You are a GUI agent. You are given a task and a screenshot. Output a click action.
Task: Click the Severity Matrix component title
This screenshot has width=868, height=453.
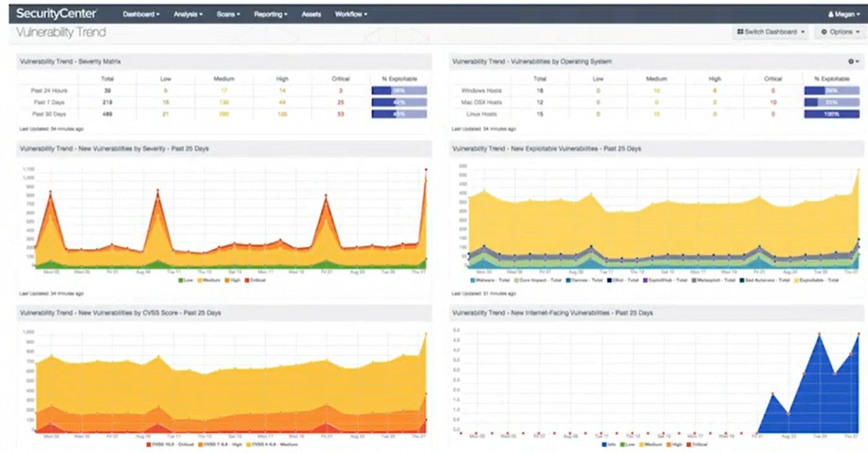(x=70, y=62)
